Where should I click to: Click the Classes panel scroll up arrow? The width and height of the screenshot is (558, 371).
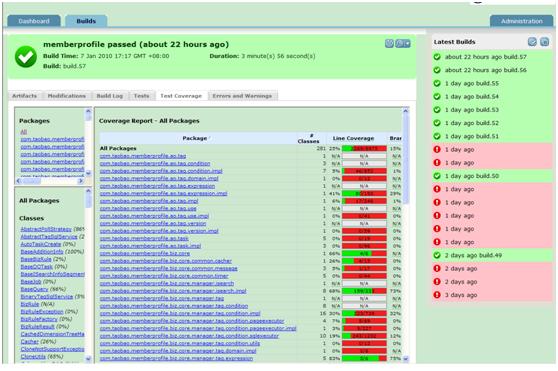[x=88, y=191]
